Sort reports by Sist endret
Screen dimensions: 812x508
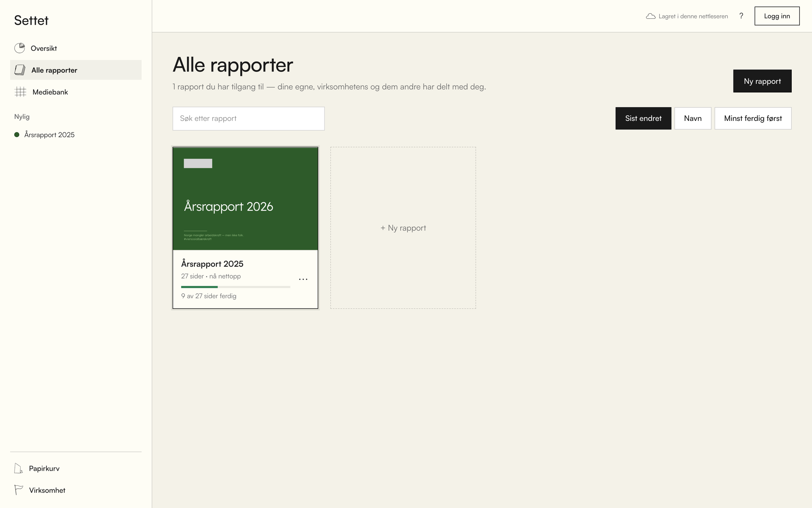point(643,118)
